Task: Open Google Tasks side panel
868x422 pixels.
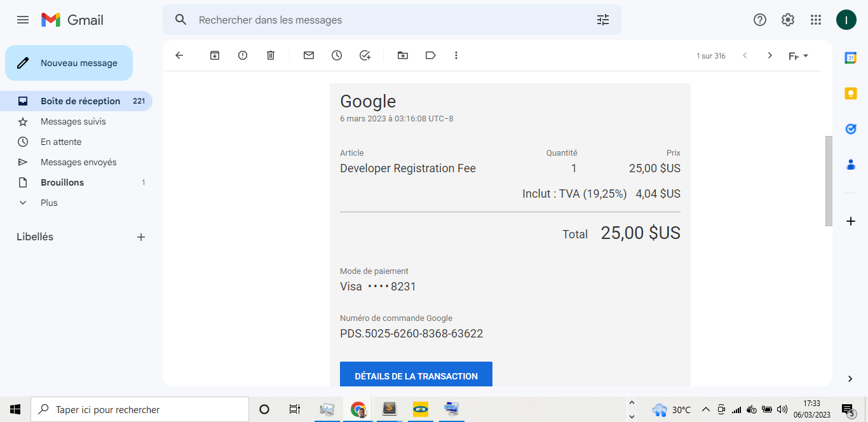Action: 851,129
